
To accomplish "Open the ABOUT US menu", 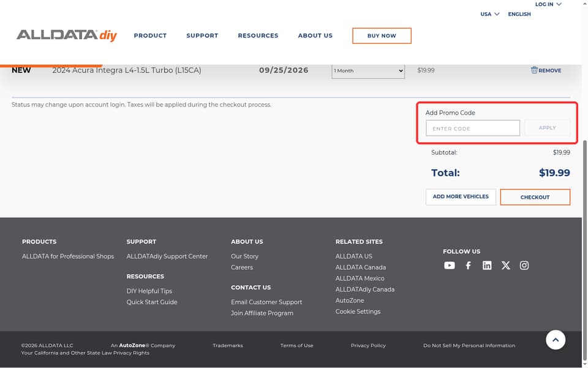I will point(315,36).
